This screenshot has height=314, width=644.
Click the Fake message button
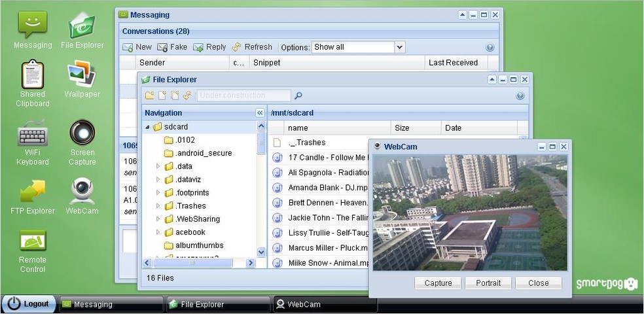tap(172, 47)
